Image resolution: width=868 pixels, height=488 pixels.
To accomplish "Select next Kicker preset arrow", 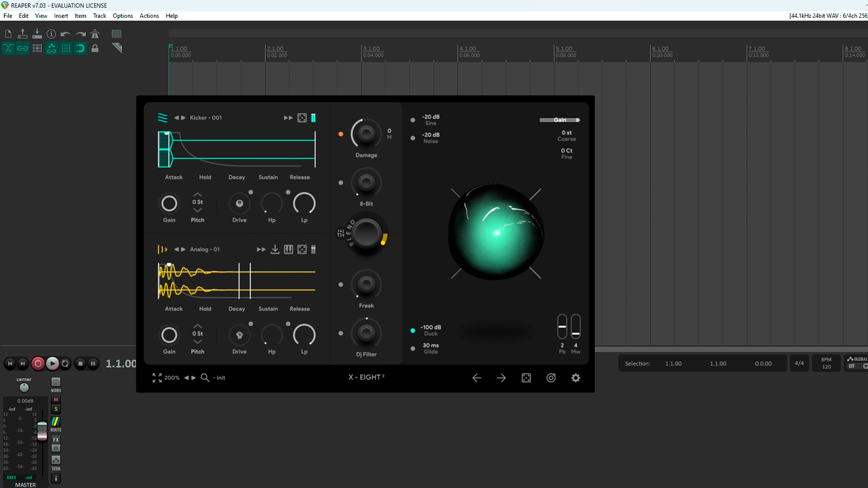I will point(184,118).
